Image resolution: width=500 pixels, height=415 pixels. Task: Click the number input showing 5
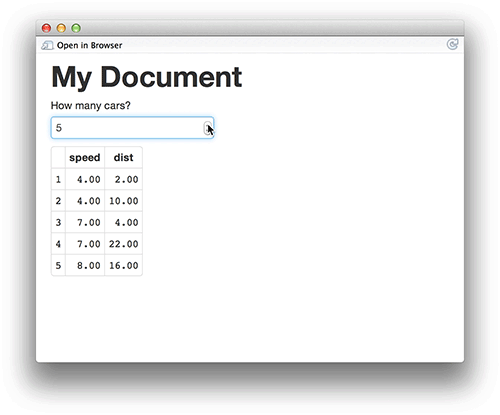click(x=132, y=128)
